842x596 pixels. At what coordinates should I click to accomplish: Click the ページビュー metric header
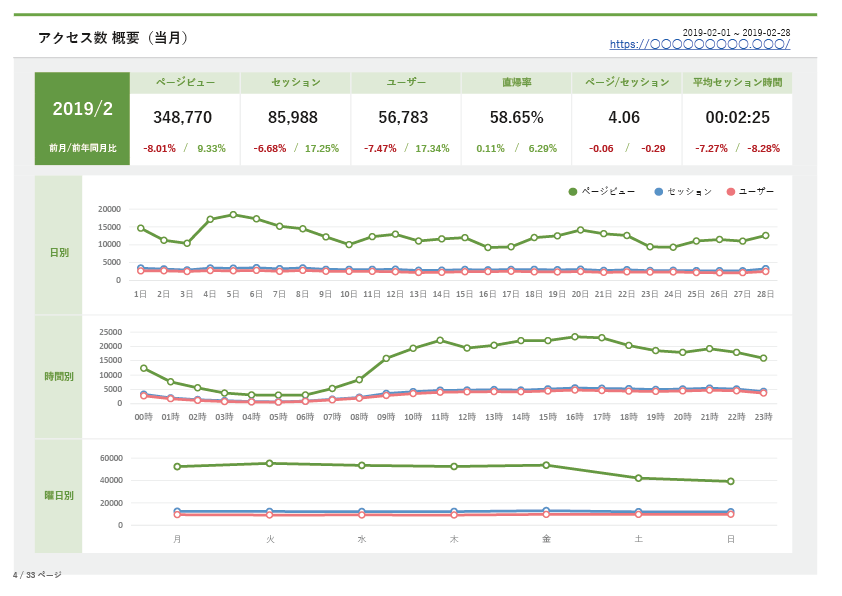point(185,83)
